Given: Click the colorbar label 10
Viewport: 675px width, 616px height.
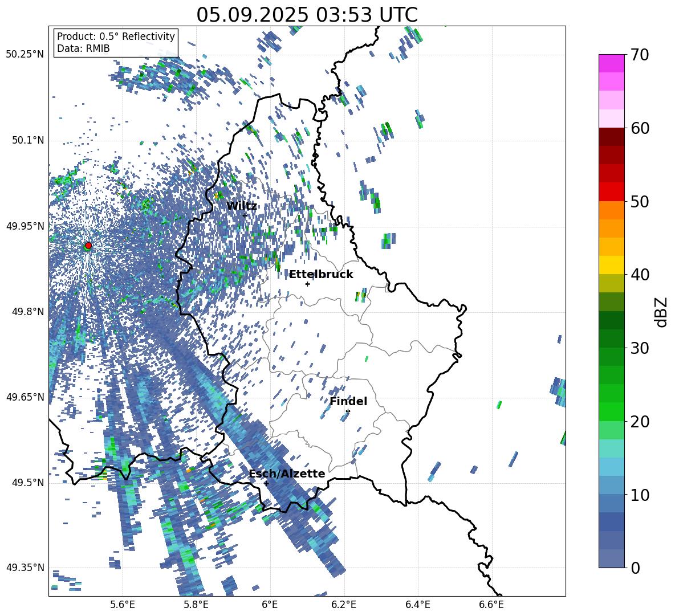Looking at the screenshot, I should tap(640, 495).
